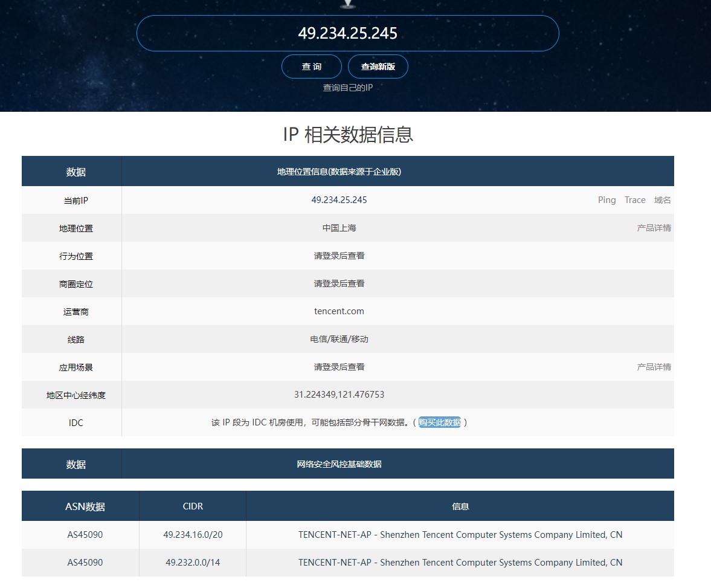Open 产品详情 in the 应用场景 row
The height and width of the screenshot is (588, 711).
(x=654, y=367)
